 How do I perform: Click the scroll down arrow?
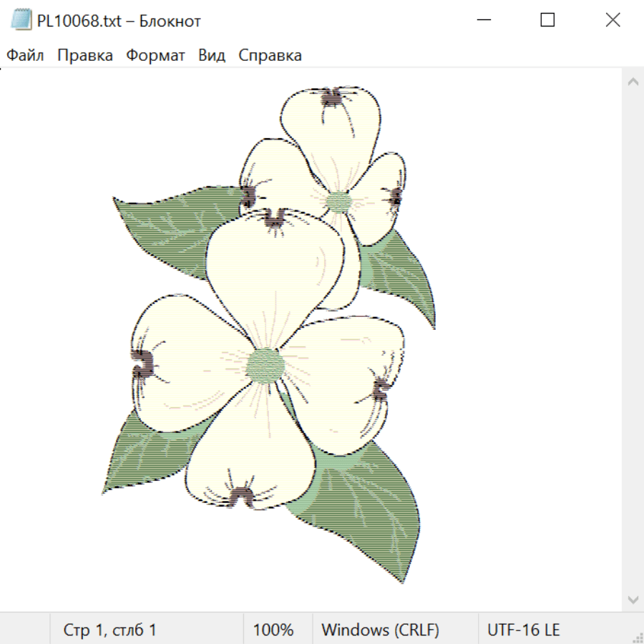click(633, 599)
